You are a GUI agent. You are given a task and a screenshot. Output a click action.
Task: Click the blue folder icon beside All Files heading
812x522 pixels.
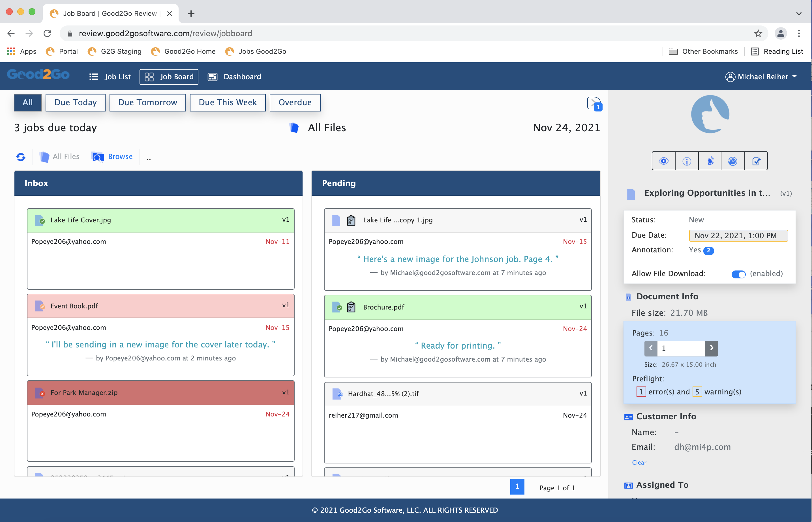click(294, 128)
